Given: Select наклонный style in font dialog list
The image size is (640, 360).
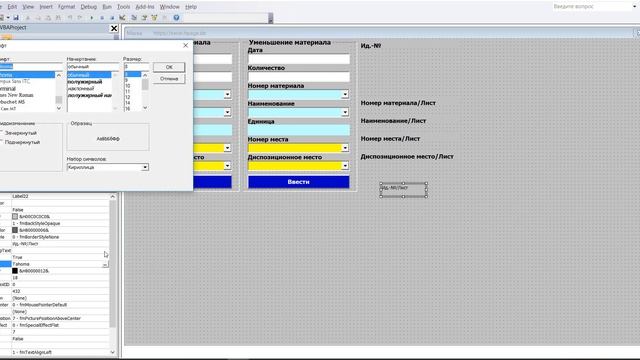Looking at the screenshot, I should point(81,88).
